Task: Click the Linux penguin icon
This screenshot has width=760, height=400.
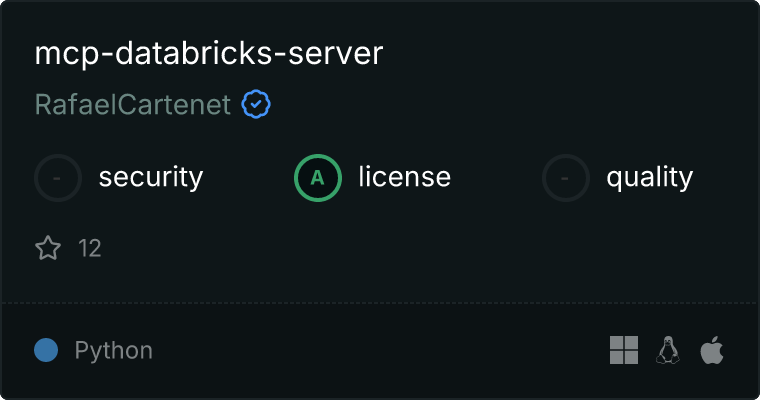Action: [x=668, y=350]
